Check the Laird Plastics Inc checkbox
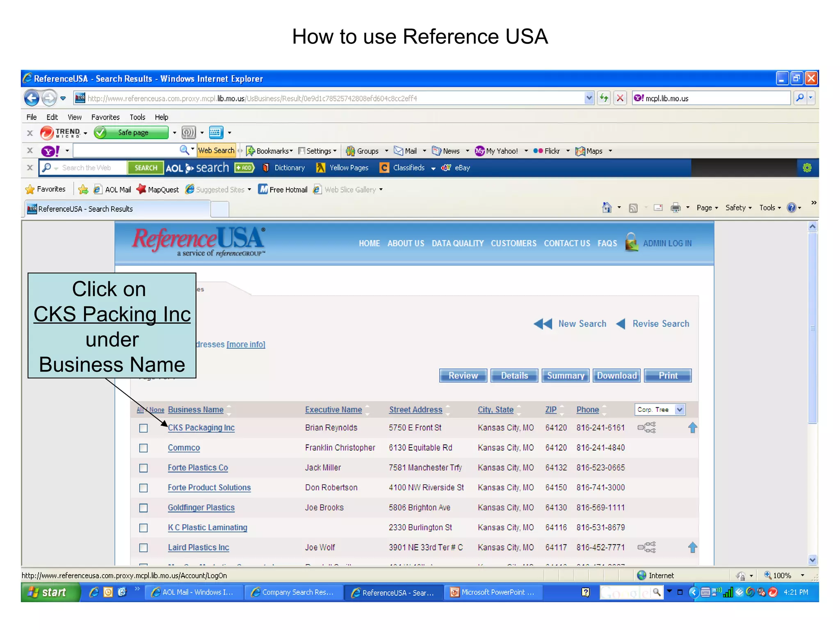 point(143,548)
